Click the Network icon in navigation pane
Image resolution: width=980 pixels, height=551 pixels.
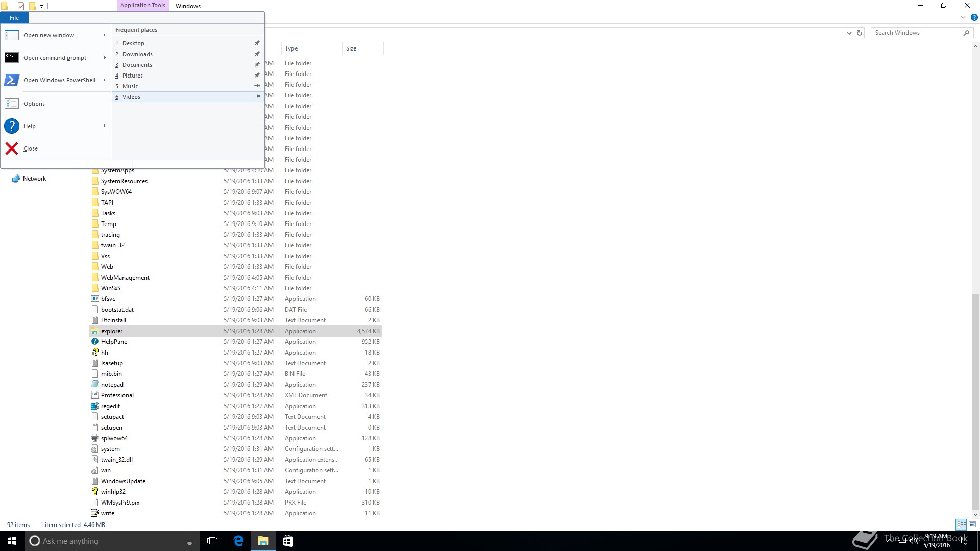pos(16,179)
